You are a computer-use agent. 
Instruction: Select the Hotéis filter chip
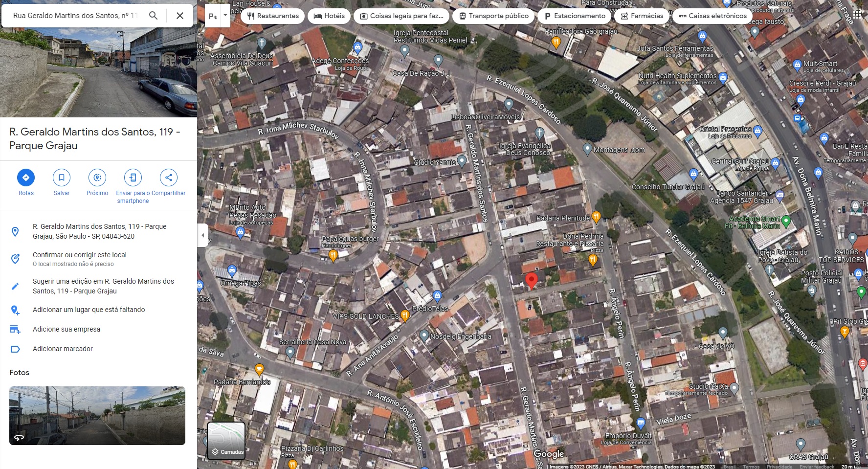[x=329, y=16]
